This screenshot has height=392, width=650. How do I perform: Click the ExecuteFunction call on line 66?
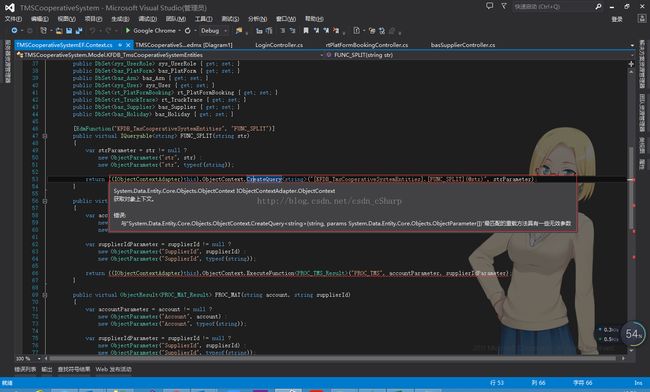coord(270,273)
